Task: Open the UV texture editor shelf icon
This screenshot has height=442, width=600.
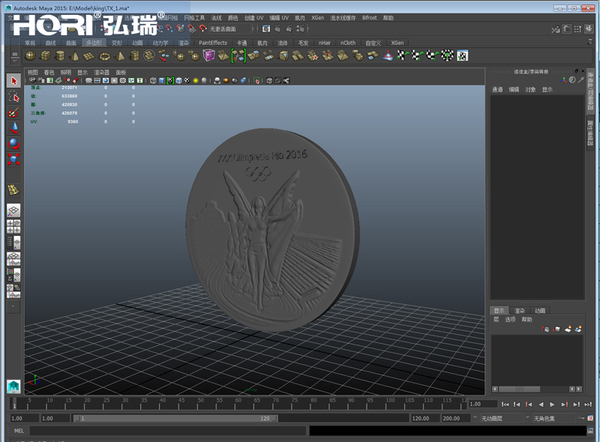Action: click(462, 56)
